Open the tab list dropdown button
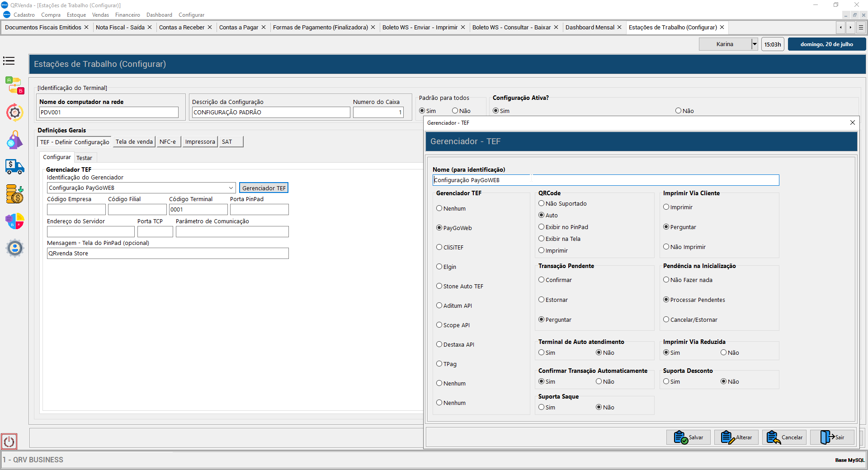Screen dimensions: 868x470 click(861, 28)
